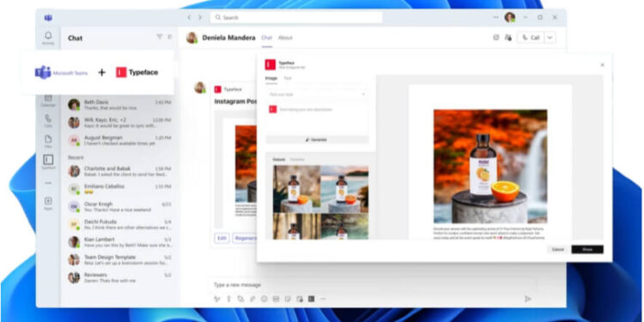The width and height of the screenshot is (644, 322).
Task: Open the GIF picker below message box
Action: pos(276,299)
